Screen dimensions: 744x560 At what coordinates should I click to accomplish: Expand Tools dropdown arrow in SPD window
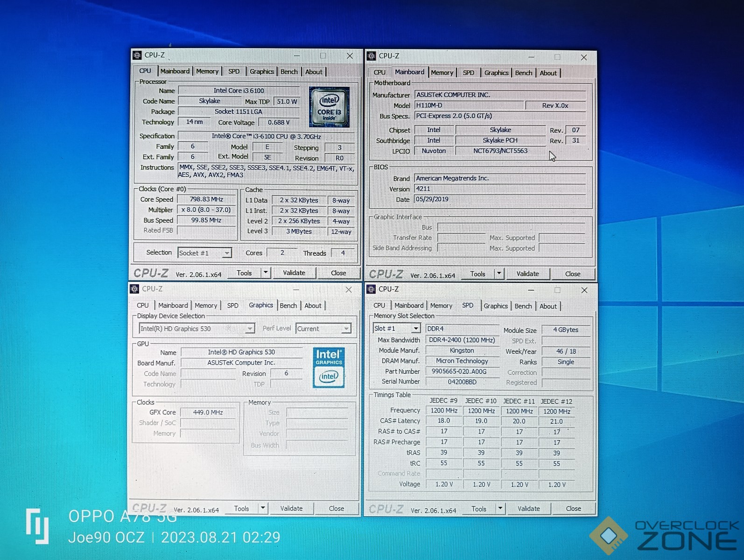pos(500,509)
